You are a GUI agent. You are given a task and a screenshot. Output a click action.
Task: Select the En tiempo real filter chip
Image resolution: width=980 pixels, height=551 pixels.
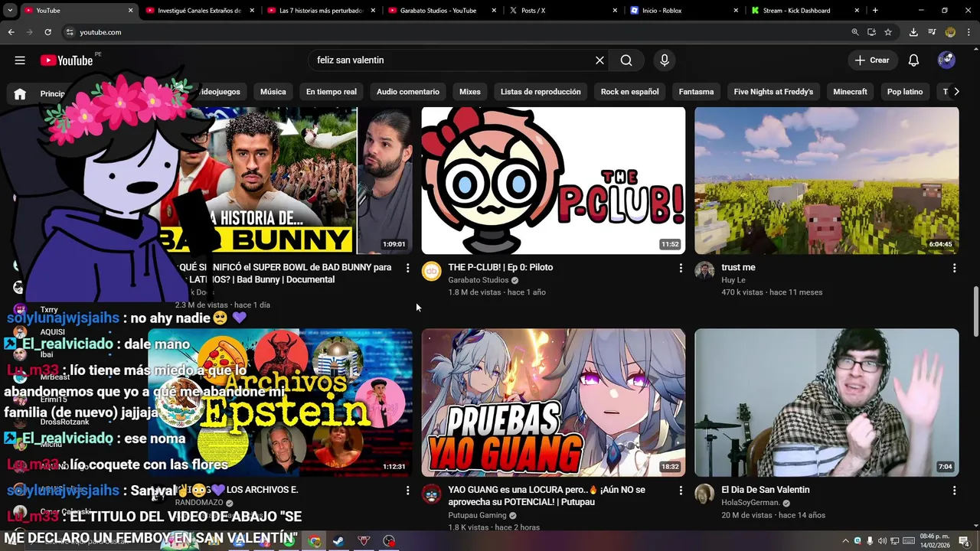click(x=332, y=92)
